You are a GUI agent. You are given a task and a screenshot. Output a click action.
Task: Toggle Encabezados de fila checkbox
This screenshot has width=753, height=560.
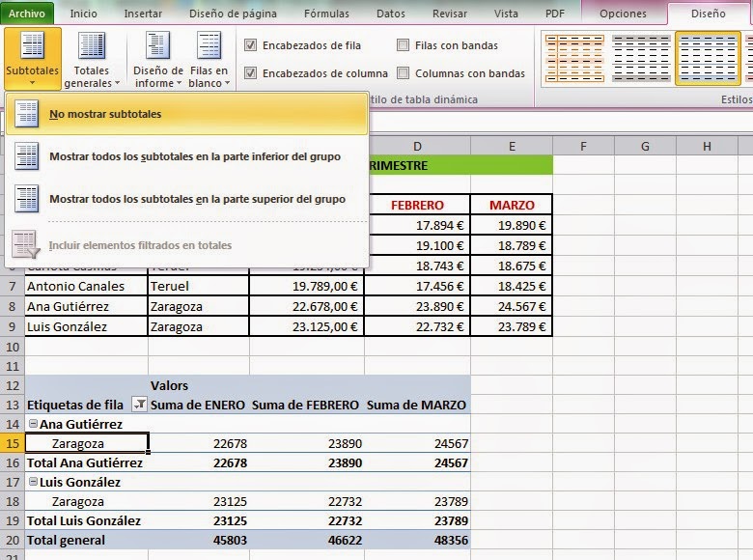point(250,45)
